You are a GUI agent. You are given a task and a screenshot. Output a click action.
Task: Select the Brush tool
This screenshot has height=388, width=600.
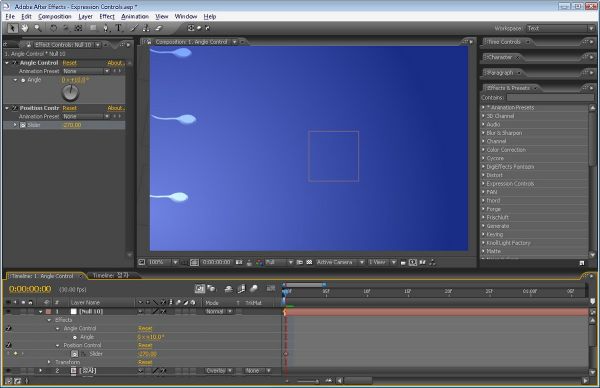pyautogui.click(x=134, y=28)
